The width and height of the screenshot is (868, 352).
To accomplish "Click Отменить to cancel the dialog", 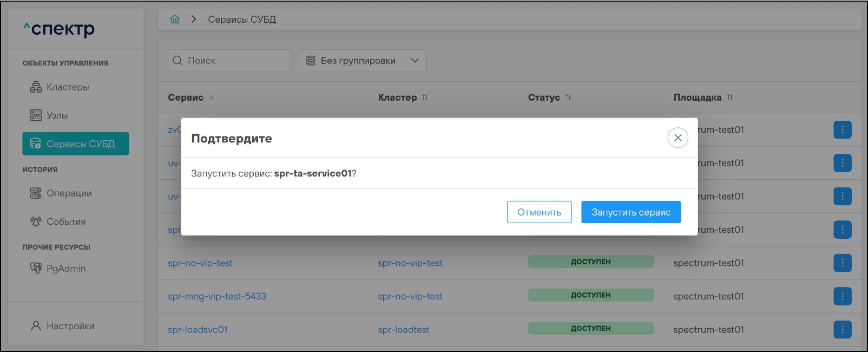I will pyautogui.click(x=539, y=212).
